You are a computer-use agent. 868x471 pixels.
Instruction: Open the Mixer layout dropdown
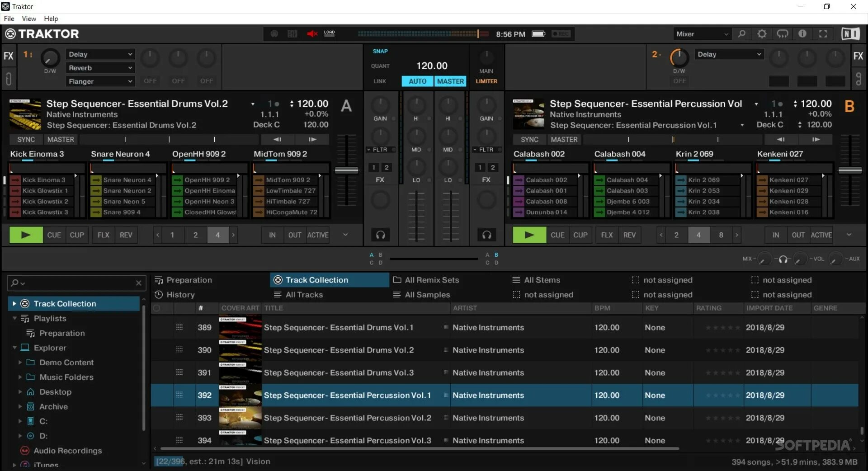[x=702, y=34]
